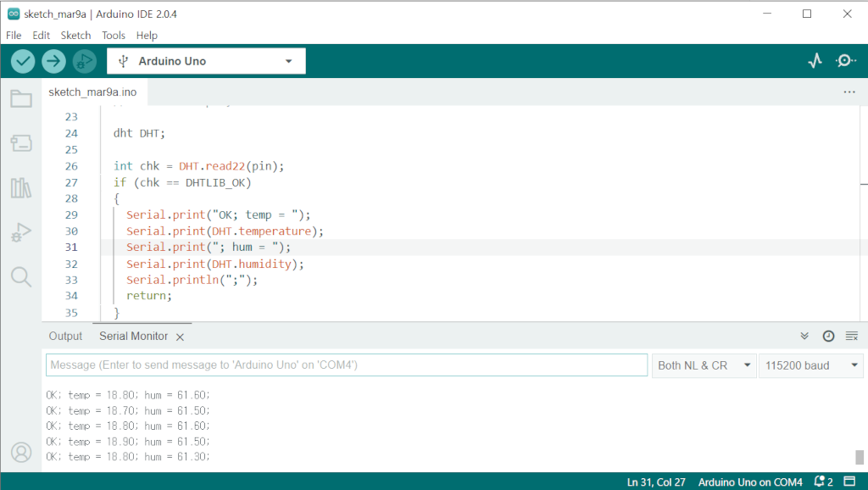Open the account profile icon
Screen dimensions: 868x490
pos(21,453)
